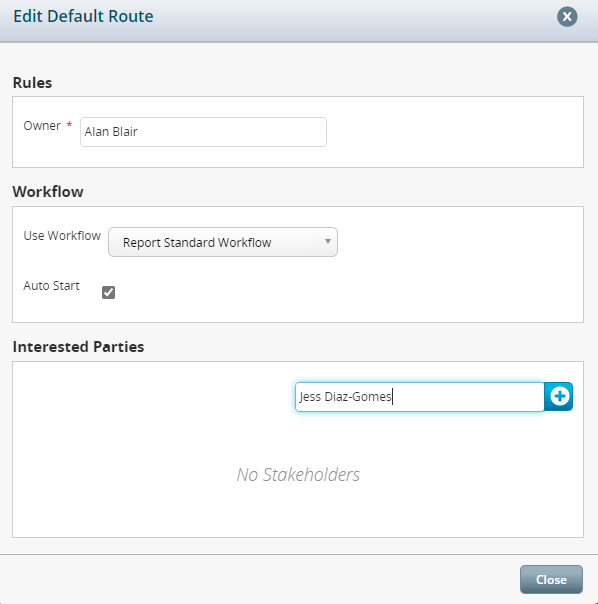The height and width of the screenshot is (604, 598).
Task: Click the Close button
Action: pos(551,580)
